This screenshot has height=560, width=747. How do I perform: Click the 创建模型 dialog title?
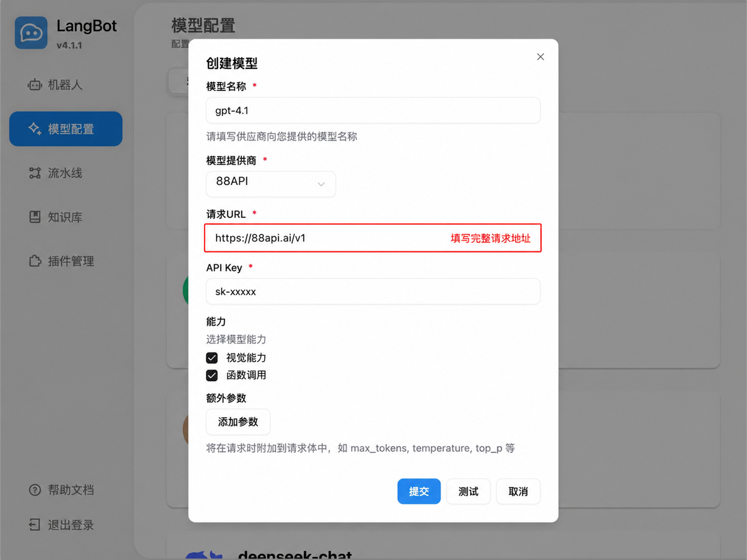232,63
